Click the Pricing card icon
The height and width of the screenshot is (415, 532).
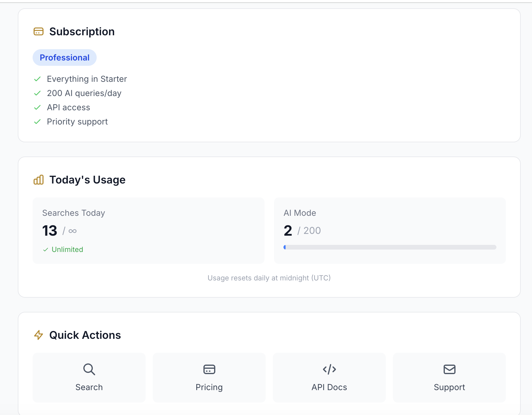209,369
